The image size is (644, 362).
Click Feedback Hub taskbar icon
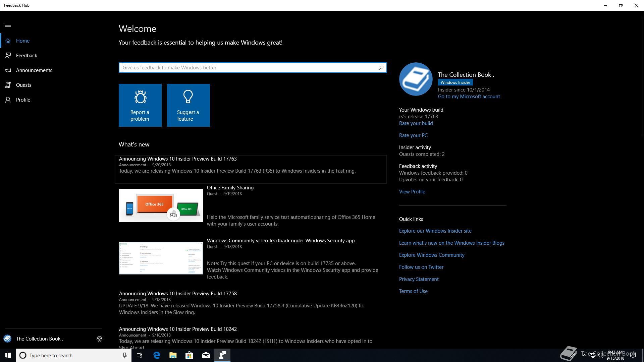222,355
